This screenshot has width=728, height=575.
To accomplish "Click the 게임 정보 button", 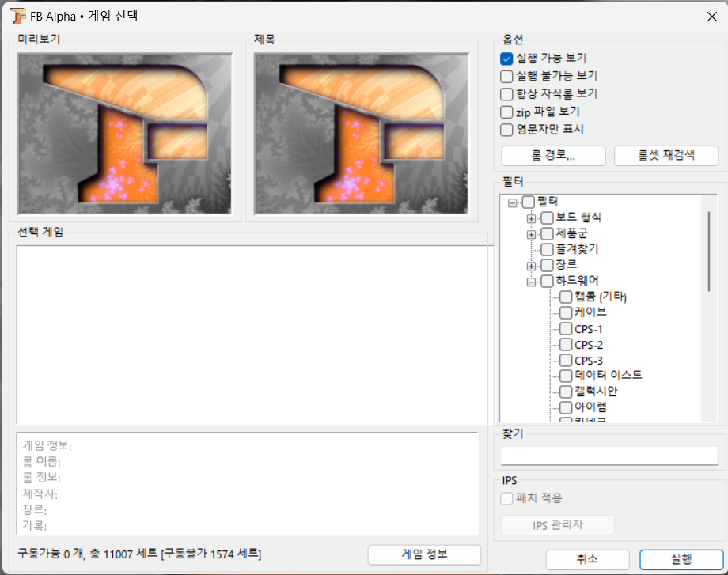I will click(x=424, y=554).
